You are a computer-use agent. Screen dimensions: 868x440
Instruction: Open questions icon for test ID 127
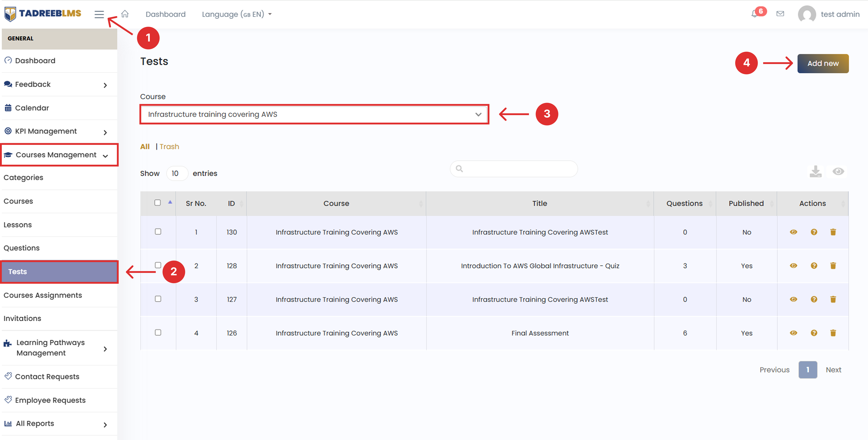(x=814, y=299)
